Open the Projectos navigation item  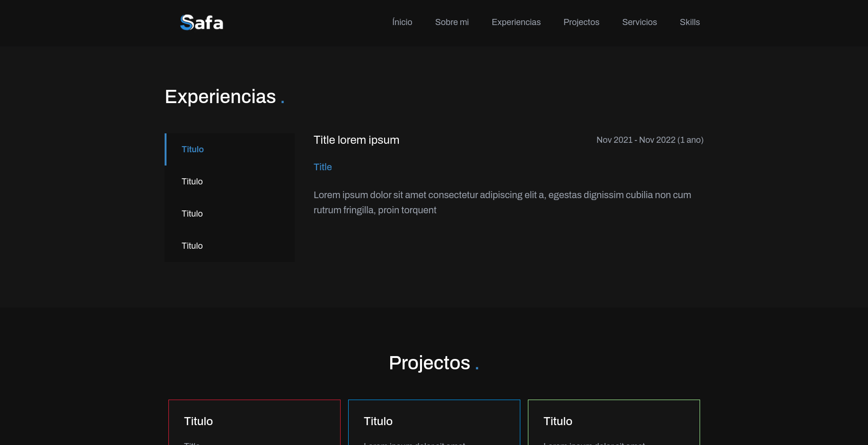pos(581,22)
